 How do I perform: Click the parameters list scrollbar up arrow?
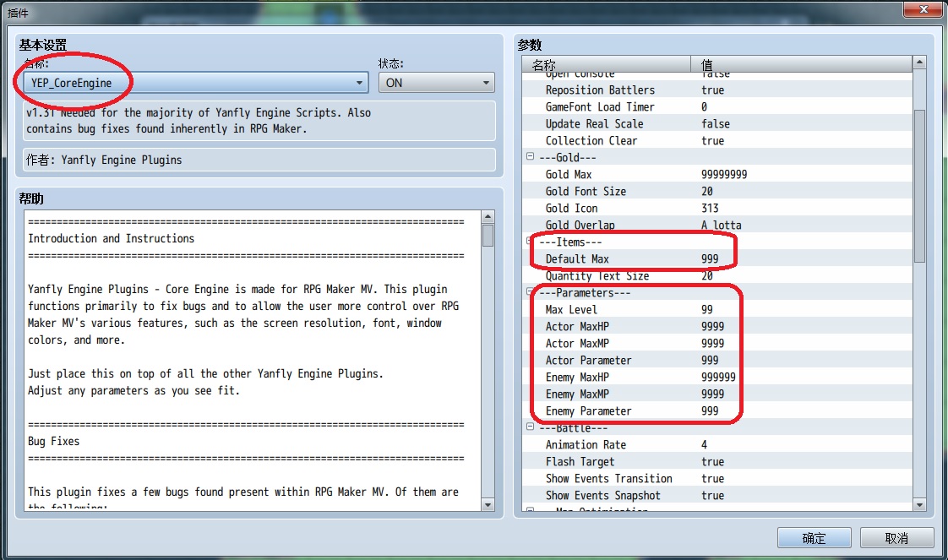point(919,63)
